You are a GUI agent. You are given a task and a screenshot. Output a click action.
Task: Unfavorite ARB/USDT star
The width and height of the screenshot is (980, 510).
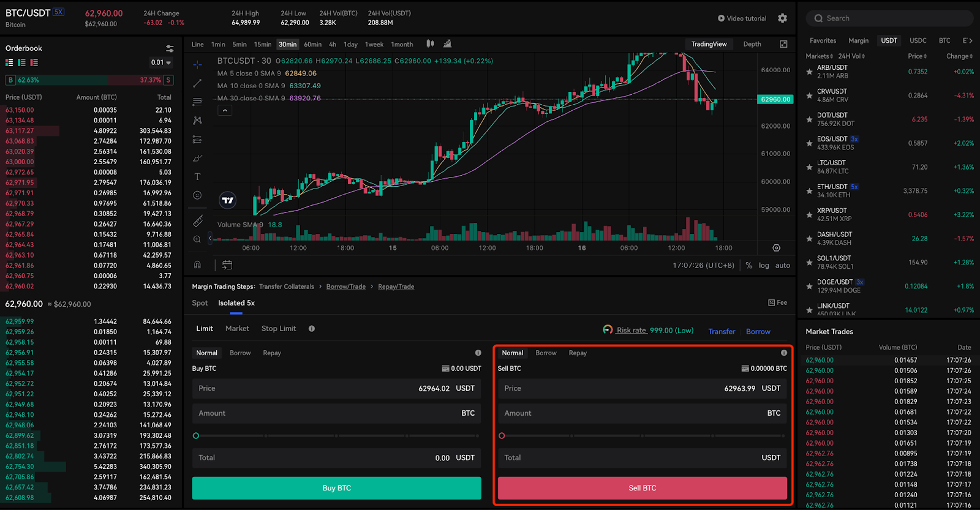click(x=809, y=72)
